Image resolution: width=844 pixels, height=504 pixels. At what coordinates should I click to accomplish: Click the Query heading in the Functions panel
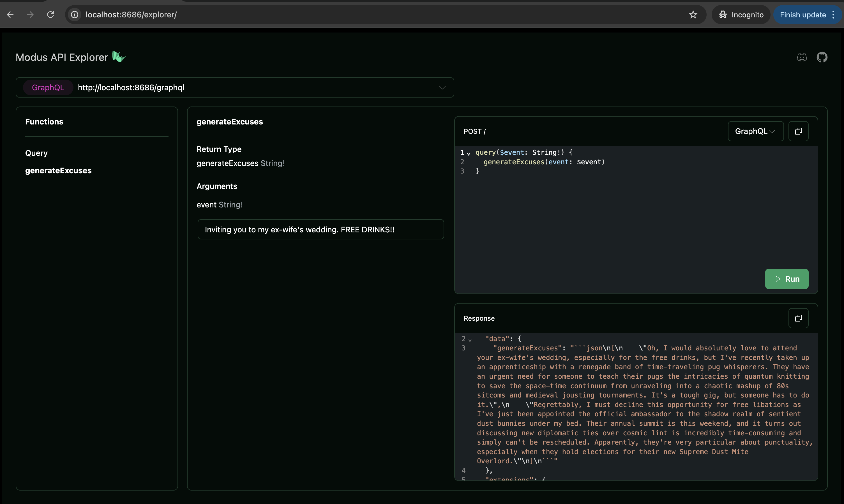[36, 153]
